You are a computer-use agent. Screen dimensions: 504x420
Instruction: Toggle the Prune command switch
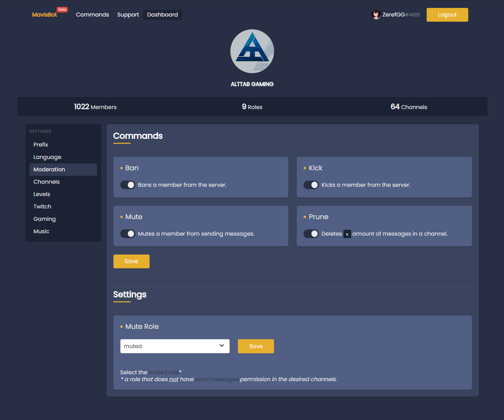click(311, 234)
